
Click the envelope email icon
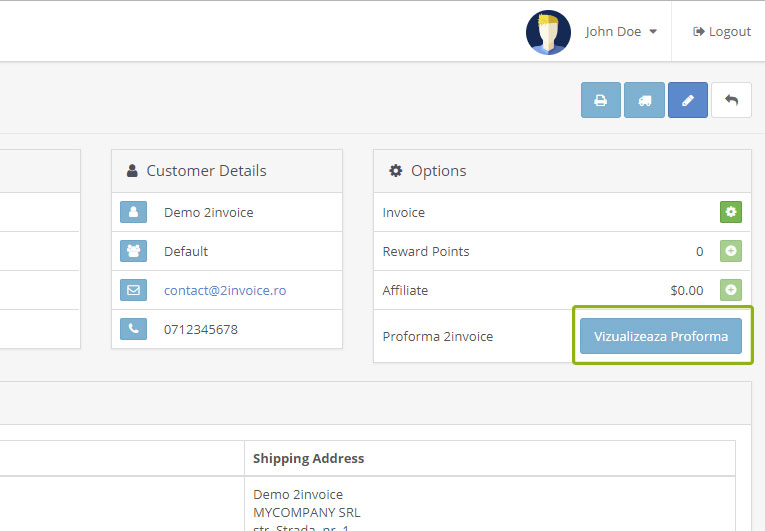point(133,290)
